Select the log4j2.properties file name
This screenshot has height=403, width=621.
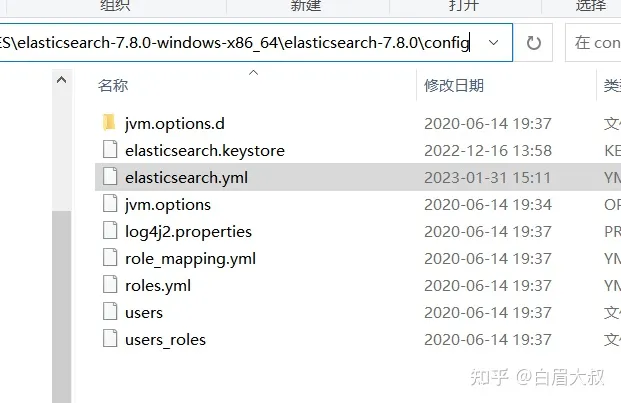[x=188, y=232]
